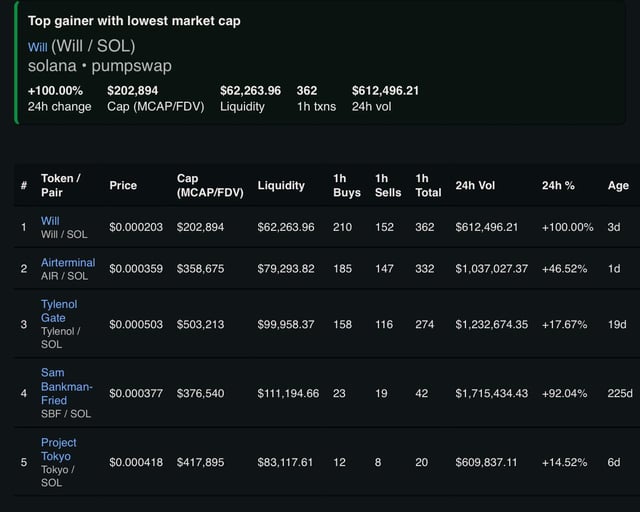Sort by the Age column header
This screenshot has height=512, width=640.
point(618,185)
